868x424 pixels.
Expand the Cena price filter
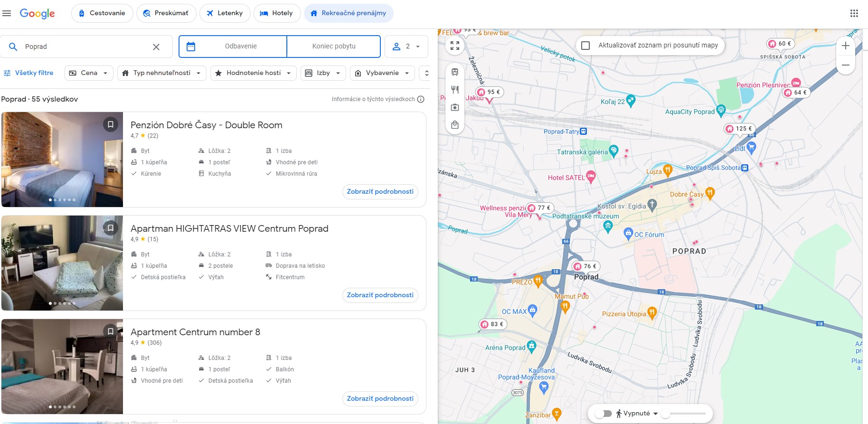tap(89, 73)
